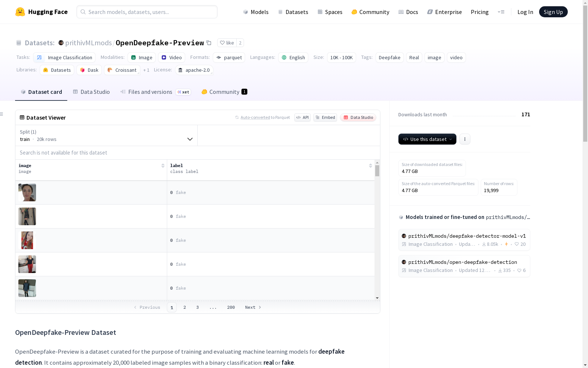This screenshot has height=368, width=588.
Task: Click the API button in Dataset Viewer
Action: pyautogui.click(x=302, y=117)
